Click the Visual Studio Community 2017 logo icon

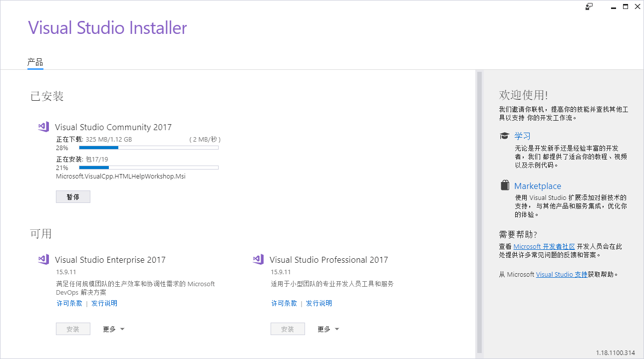43,127
